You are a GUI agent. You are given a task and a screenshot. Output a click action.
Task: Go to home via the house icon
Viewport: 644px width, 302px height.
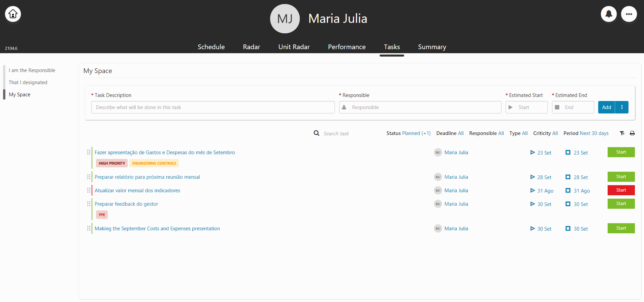click(x=13, y=14)
